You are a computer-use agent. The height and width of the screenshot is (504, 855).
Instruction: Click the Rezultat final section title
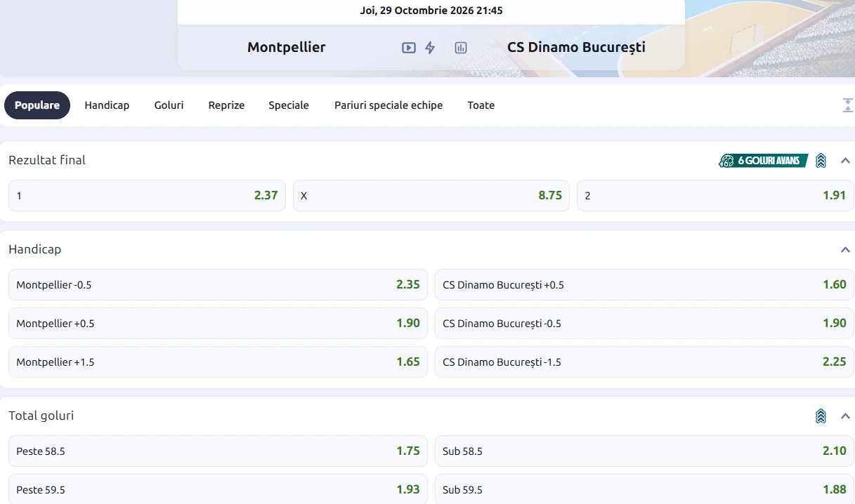(47, 160)
